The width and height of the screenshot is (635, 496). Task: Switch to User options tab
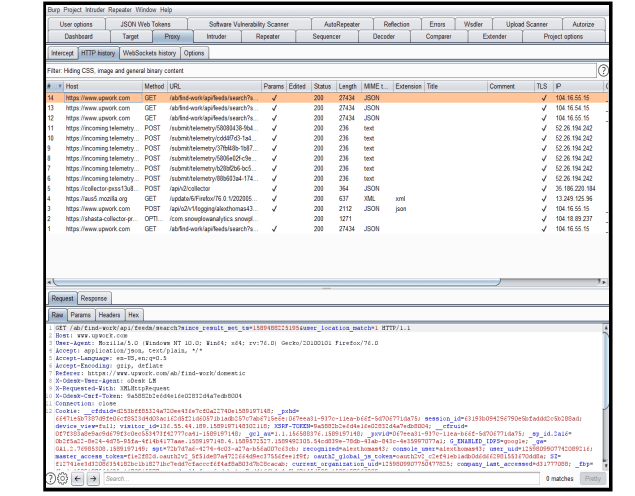tap(76, 24)
